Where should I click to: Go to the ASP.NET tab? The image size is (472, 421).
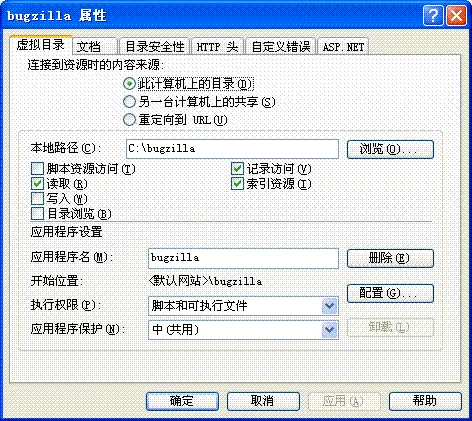[343, 47]
